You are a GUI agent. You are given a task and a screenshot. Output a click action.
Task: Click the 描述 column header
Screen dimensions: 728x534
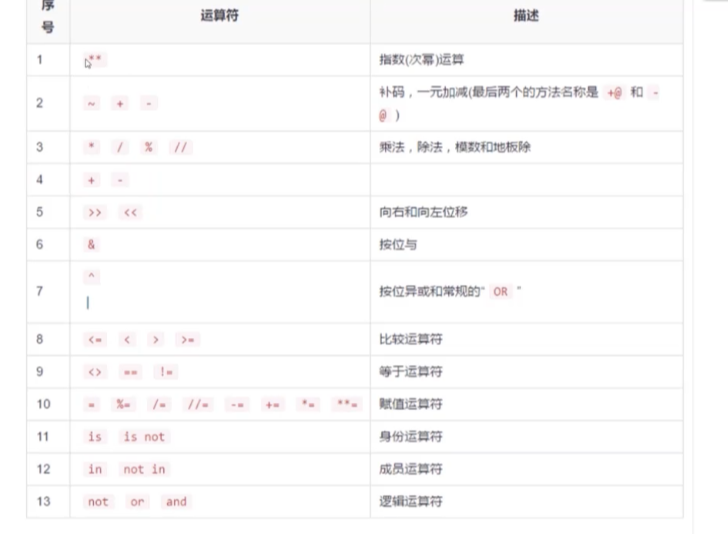(x=526, y=16)
